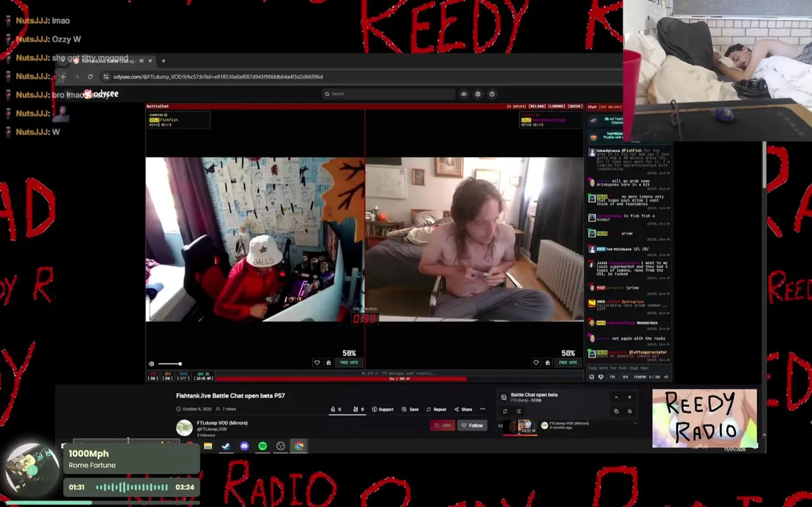The width and height of the screenshot is (812, 507).
Task: Reload the Odysee page
Action: (90, 77)
